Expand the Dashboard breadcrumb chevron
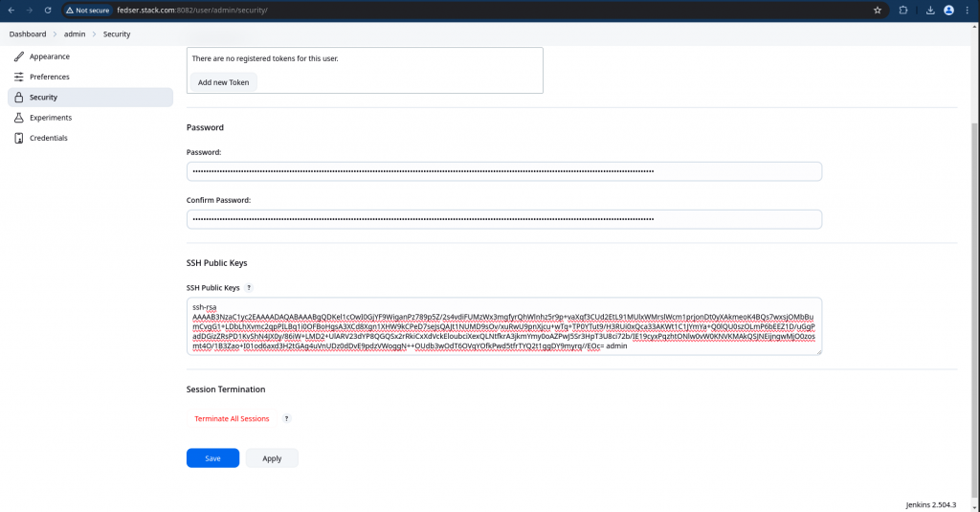This screenshot has height=512, width=980. click(x=55, y=34)
